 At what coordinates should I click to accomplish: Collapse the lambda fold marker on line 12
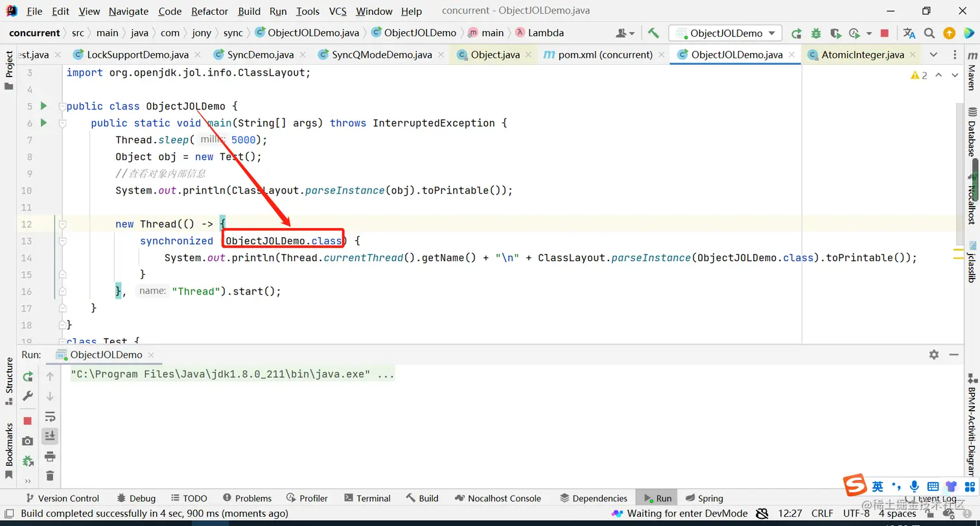point(62,224)
